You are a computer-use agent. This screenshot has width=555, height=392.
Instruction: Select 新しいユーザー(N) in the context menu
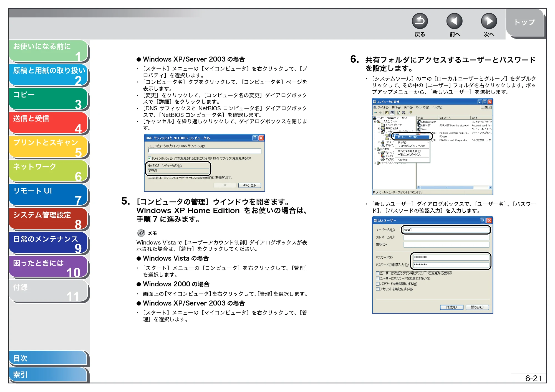412,137
